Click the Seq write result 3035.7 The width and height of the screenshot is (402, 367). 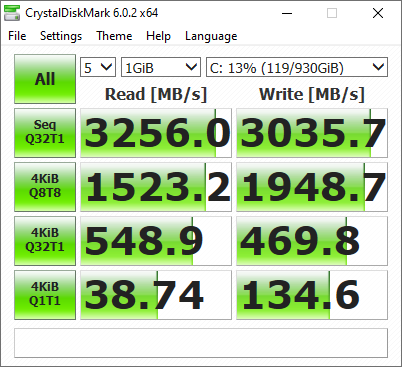(312, 133)
